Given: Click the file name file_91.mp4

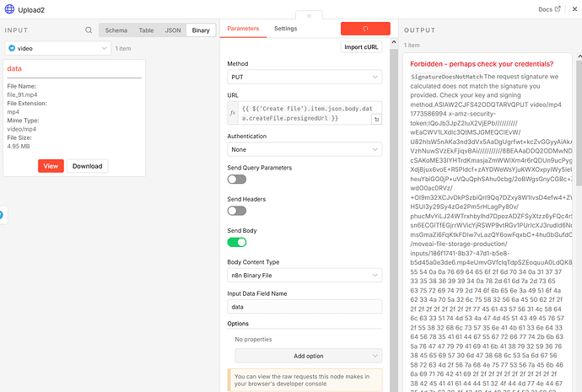Looking at the screenshot, I should [22, 95].
